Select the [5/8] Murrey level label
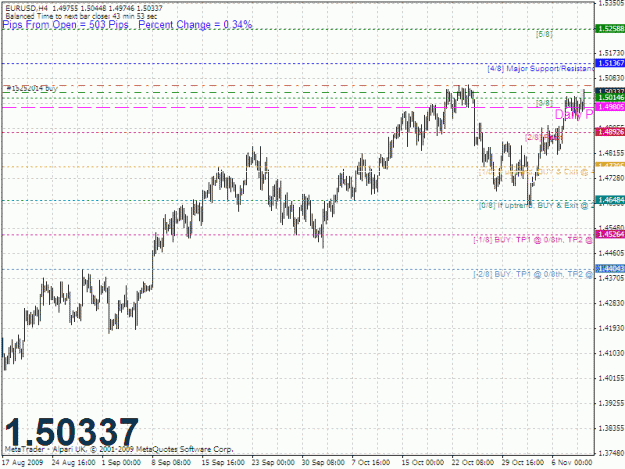The image size is (625, 469). [544, 34]
